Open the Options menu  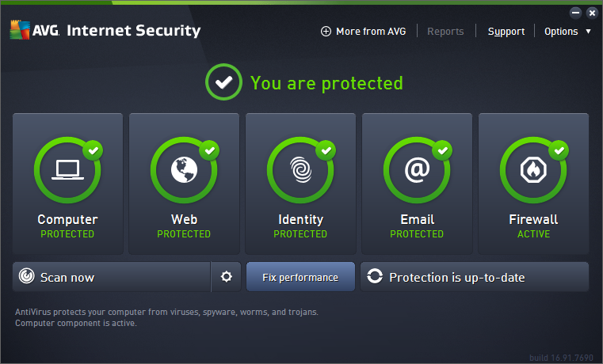561,32
